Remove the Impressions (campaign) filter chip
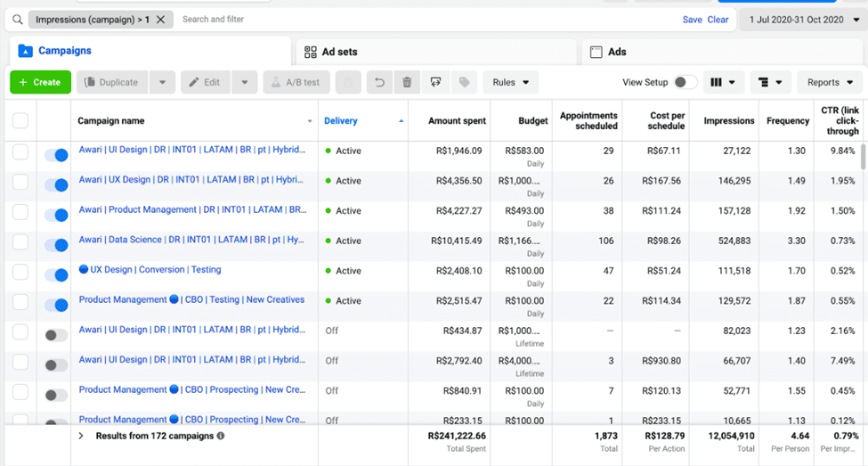 click(160, 20)
